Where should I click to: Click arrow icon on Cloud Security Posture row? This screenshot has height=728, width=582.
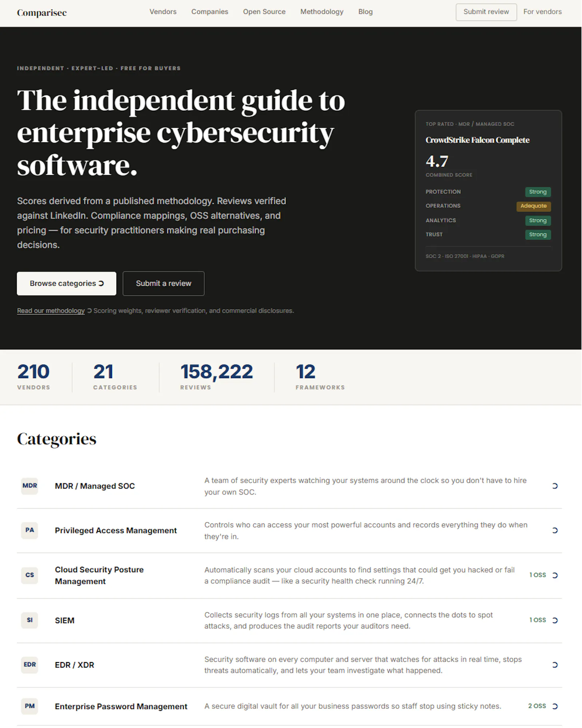(x=555, y=575)
